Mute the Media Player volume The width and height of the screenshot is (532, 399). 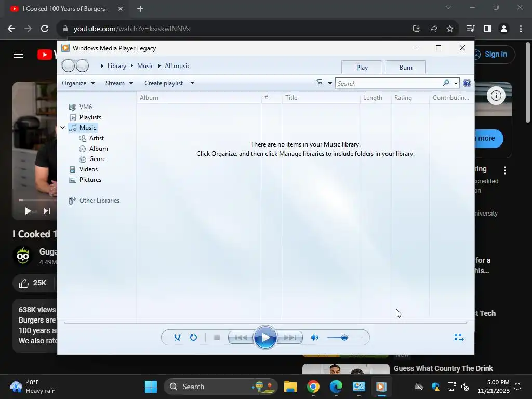coord(314,337)
